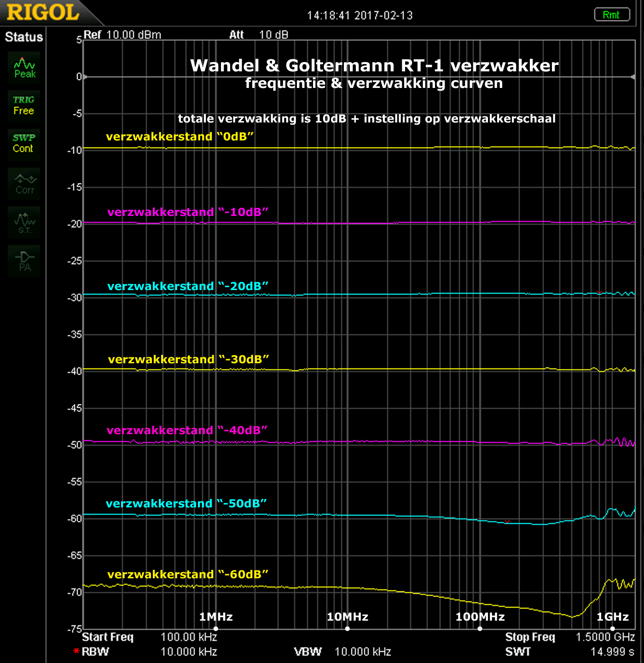Click the TRIG Free status icon
This screenshot has width=644, height=663.
[23, 106]
